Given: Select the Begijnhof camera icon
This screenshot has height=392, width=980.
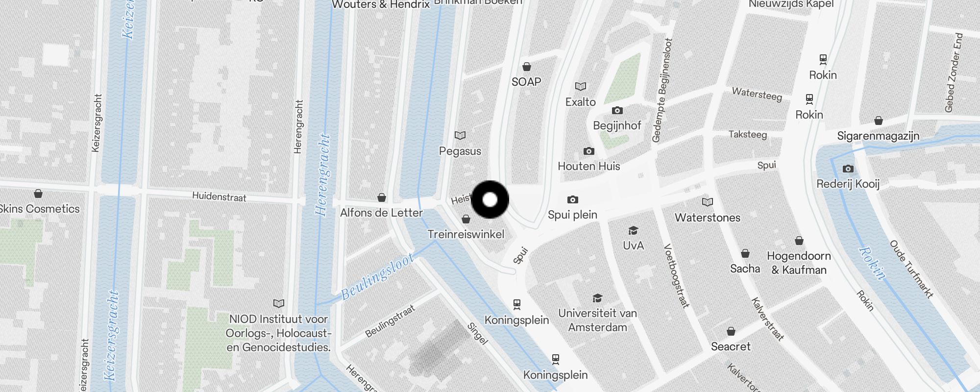Looking at the screenshot, I should click(617, 110).
